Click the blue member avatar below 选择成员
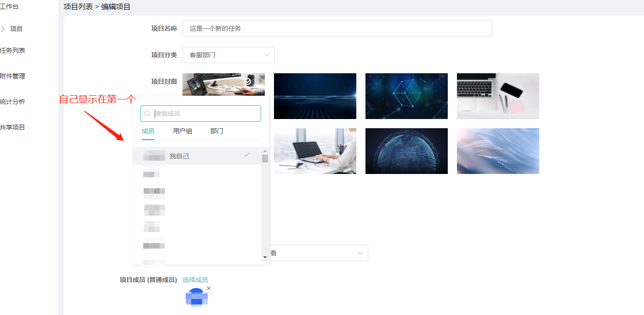The height and width of the screenshot is (315, 644). coord(197,297)
